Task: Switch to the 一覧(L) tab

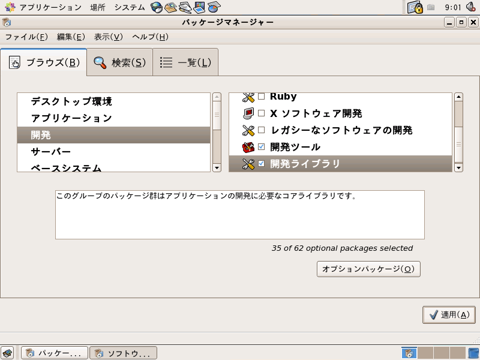Action: [x=186, y=62]
